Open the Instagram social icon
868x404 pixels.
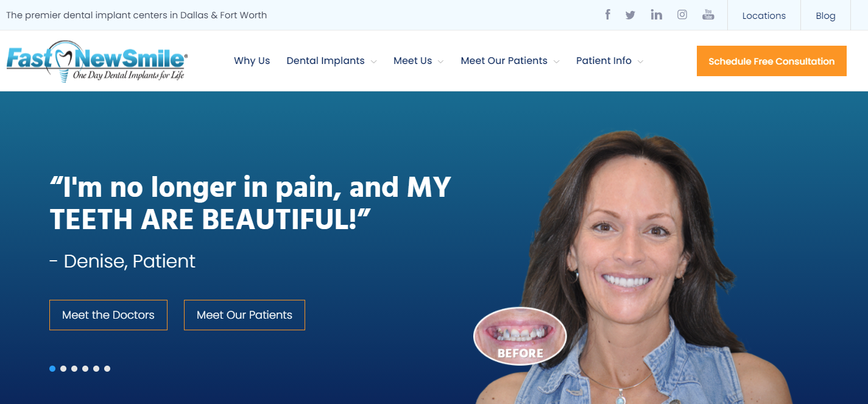pyautogui.click(x=682, y=15)
